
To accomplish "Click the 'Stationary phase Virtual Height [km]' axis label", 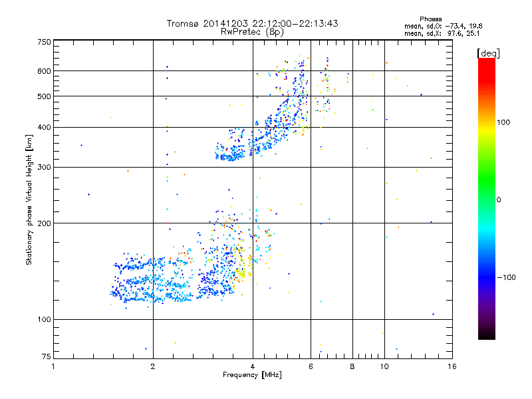I will (x=29, y=200).
